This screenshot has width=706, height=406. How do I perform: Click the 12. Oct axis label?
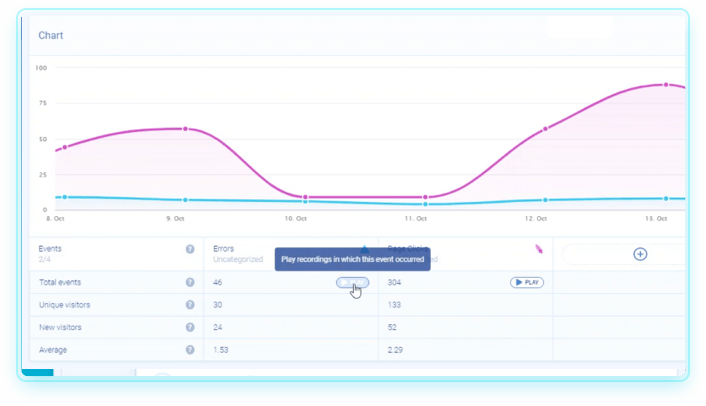[x=535, y=219]
